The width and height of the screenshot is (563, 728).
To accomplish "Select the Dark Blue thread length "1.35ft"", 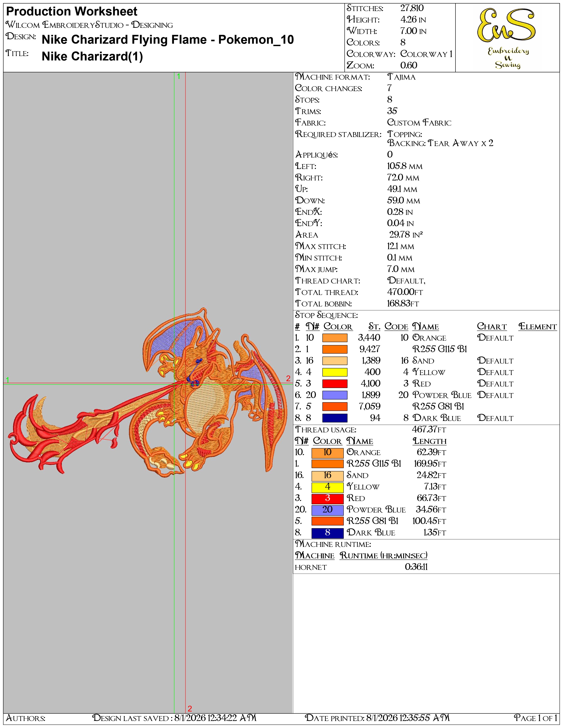I will click(435, 533).
